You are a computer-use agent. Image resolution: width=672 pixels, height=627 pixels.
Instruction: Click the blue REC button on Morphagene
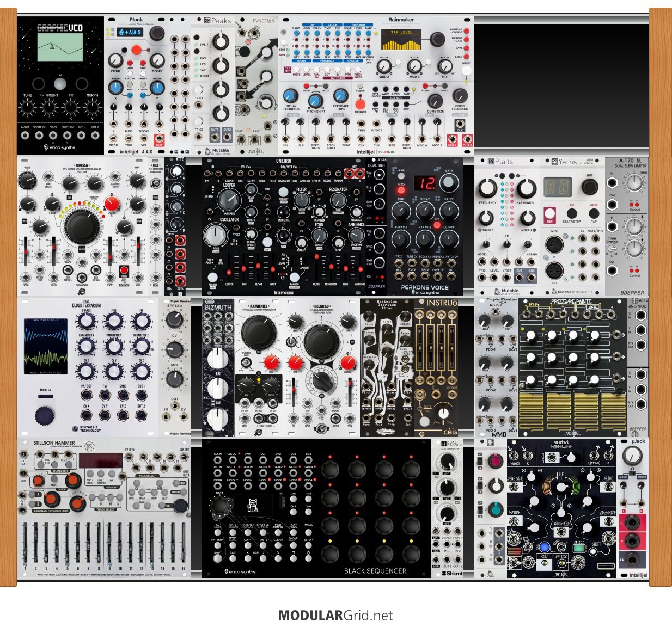click(x=543, y=548)
